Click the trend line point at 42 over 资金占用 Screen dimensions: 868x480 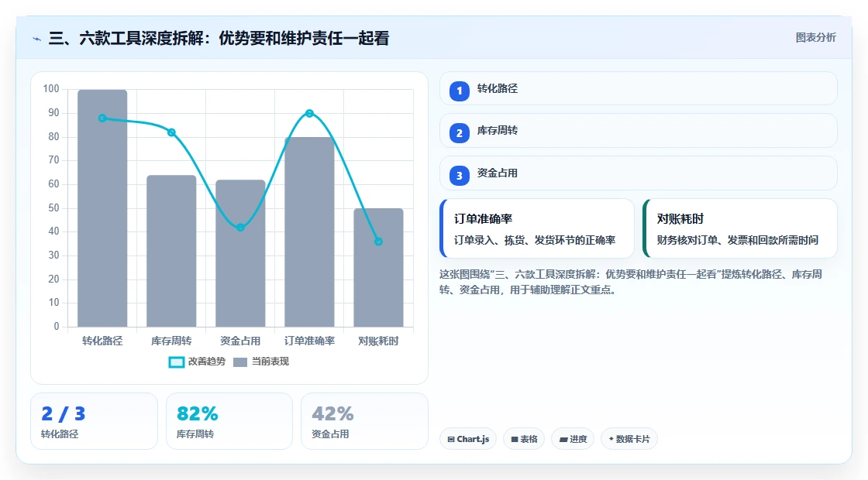240,228
